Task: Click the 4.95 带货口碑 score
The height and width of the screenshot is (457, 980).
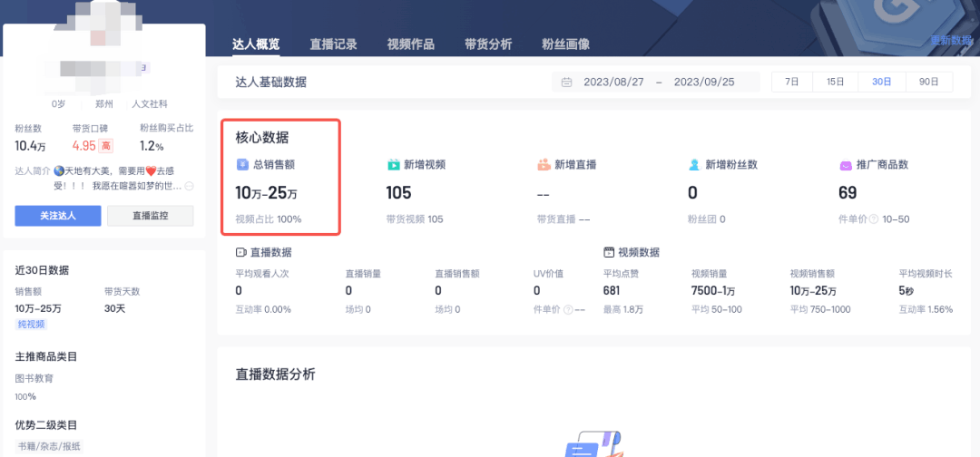Action: [83, 146]
